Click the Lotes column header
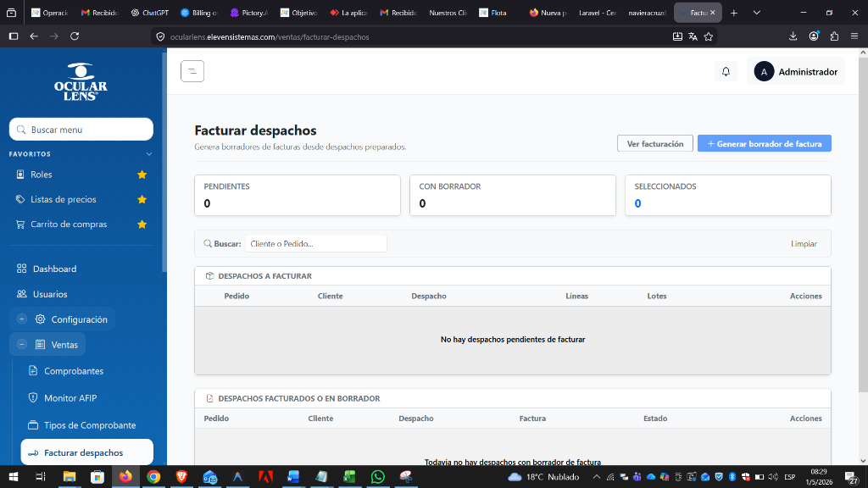 click(657, 296)
